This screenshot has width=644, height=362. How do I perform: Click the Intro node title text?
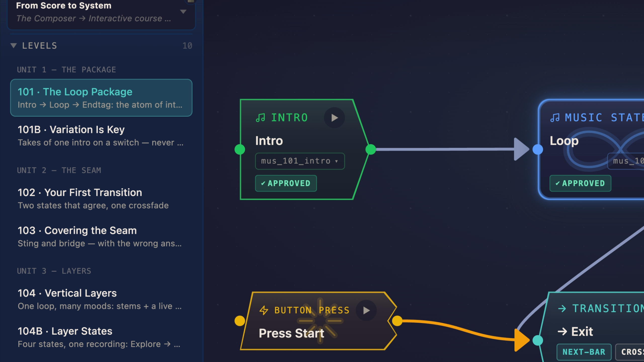(x=269, y=141)
